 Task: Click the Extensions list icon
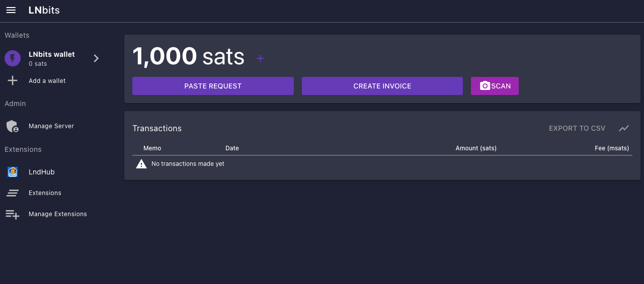tap(13, 193)
